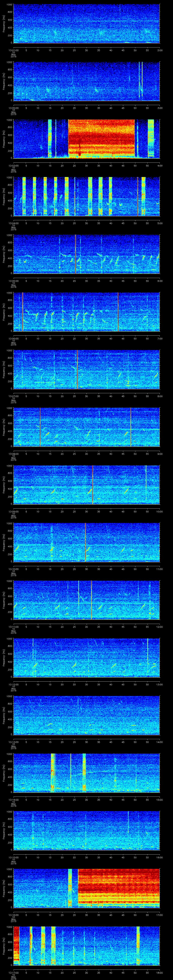Click the red vertical line in the 13:10:00 spectrogram

click(x=85, y=542)
